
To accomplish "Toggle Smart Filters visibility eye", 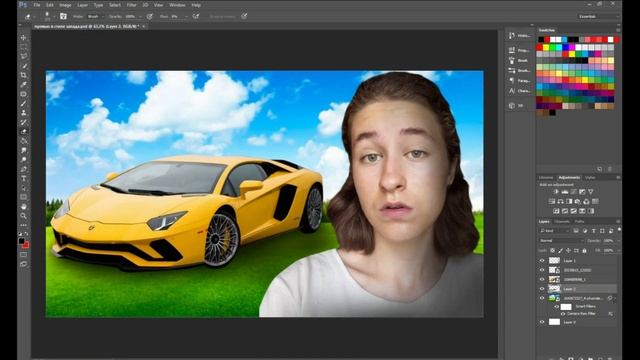I will click(557, 307).
